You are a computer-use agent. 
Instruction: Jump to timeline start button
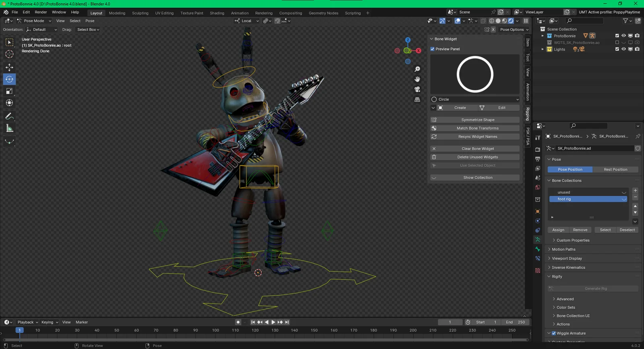[253, 322]
